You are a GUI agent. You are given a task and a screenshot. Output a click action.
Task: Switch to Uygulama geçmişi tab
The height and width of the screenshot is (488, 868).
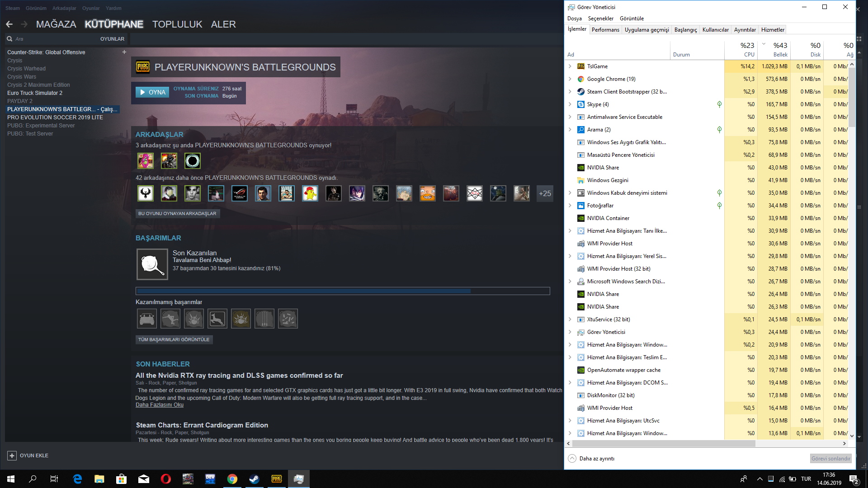(x=647, y=30)
